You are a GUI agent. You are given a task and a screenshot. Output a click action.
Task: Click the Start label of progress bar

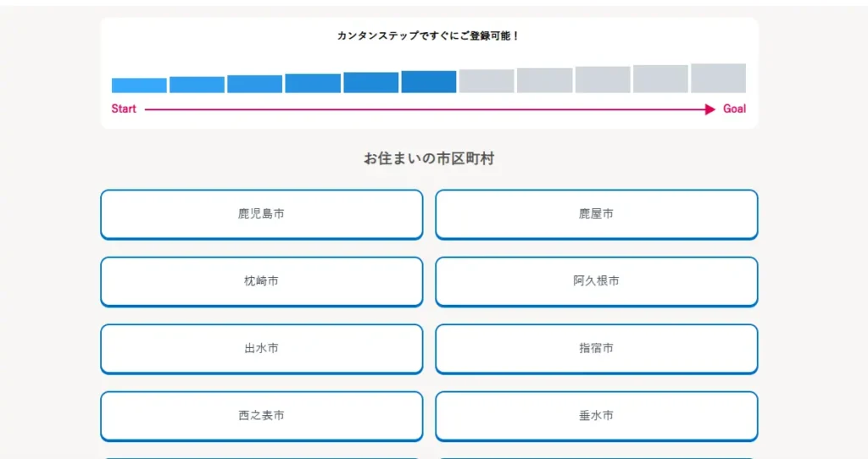[124, 109]
